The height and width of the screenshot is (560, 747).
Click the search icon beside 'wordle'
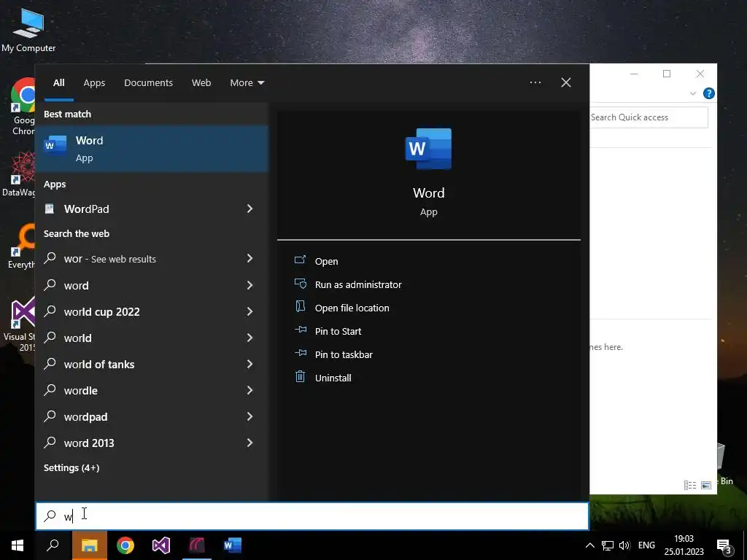pos(50,389)
